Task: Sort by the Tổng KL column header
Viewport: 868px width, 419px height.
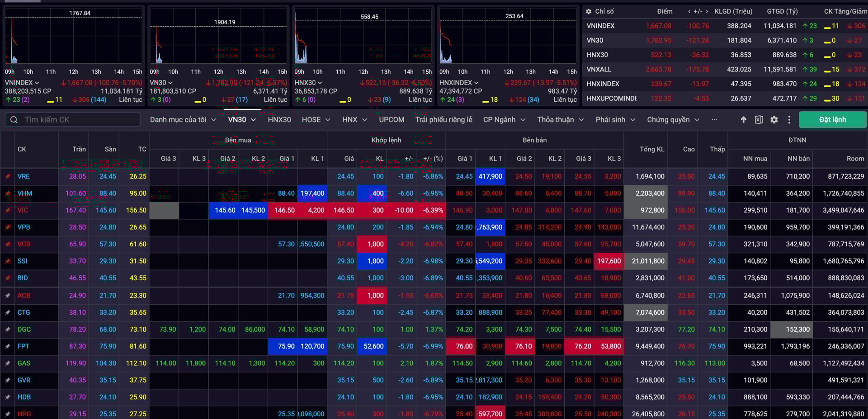Action: tap(652, 149)
